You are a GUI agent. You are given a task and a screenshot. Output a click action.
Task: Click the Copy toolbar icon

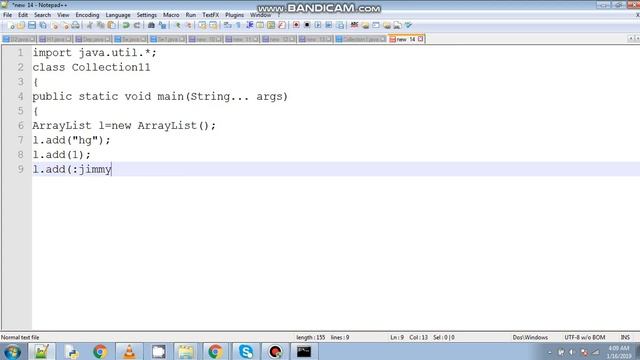click(100, 25)
